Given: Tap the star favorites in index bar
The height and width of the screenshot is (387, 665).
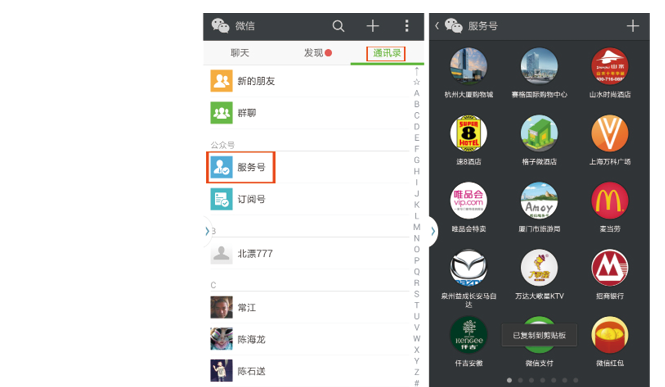Looking at the screenshot, I should click(416, 82).
